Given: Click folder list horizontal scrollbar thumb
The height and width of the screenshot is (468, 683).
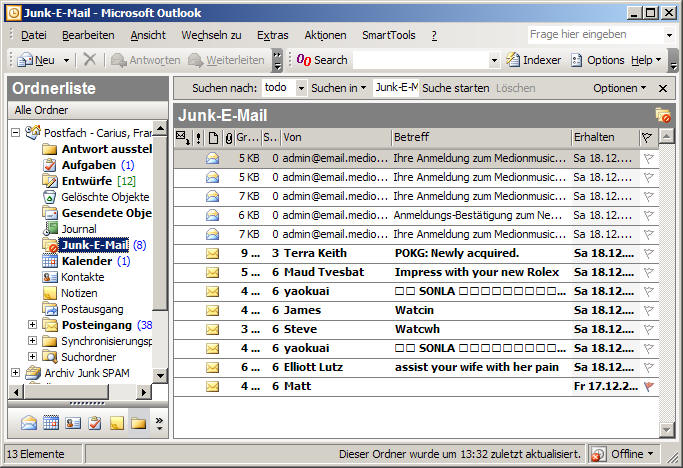Looking at the screenshot, I should (66, 392).
